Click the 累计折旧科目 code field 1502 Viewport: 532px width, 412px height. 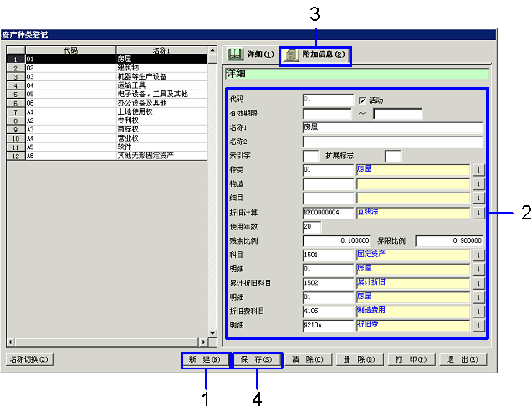328,283
